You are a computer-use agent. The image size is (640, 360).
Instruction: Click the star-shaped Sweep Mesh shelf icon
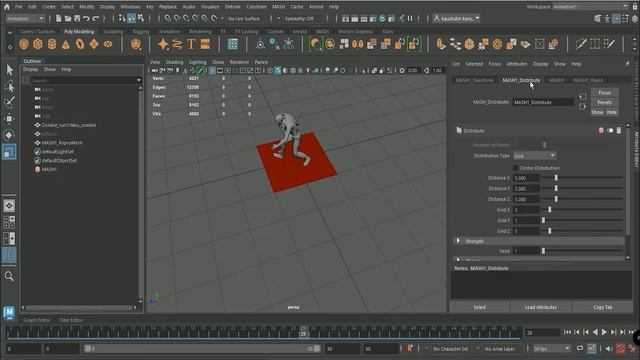163,44
